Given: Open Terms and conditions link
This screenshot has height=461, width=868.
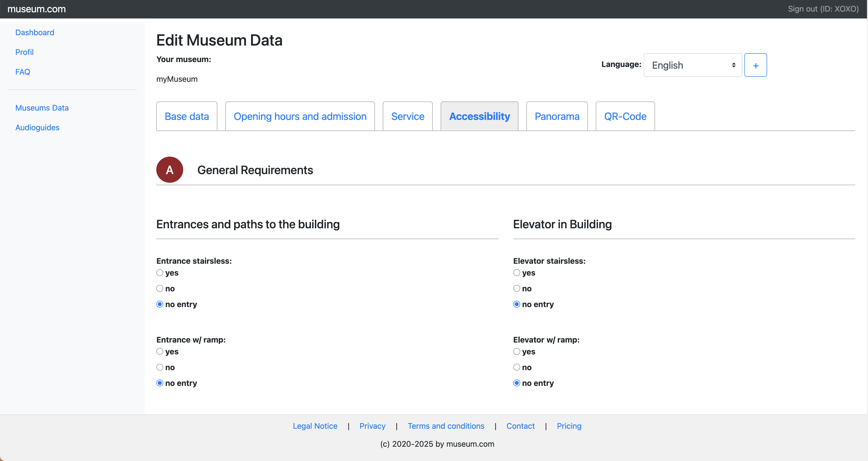Looking at the screenshot, I should click(x=446, y=426).
